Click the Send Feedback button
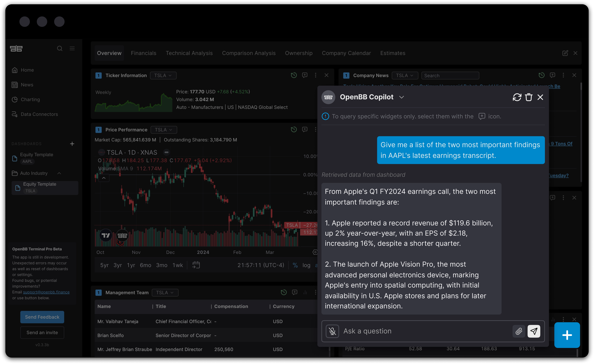This screenshot has width=594, height=364. coord(42,317)
